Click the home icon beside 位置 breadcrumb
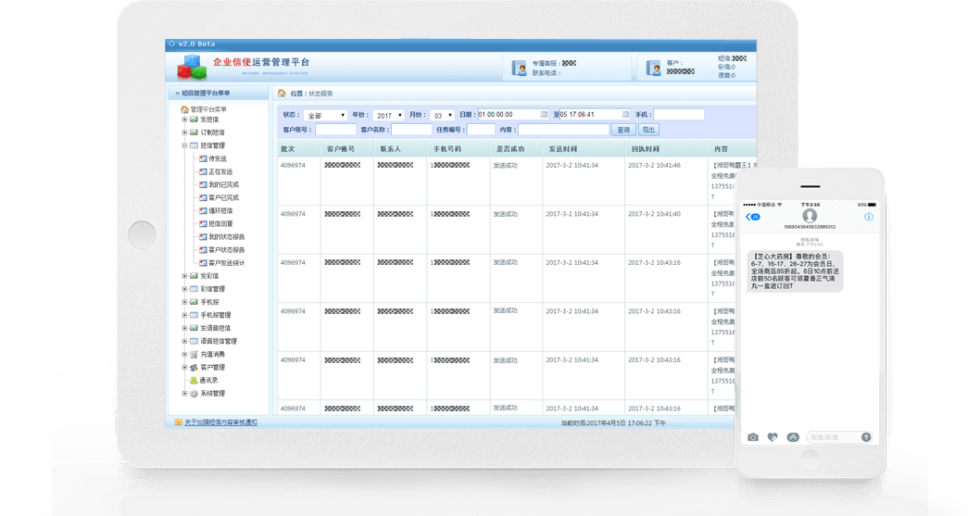This screenshot has height=516, width=980. 281,94
